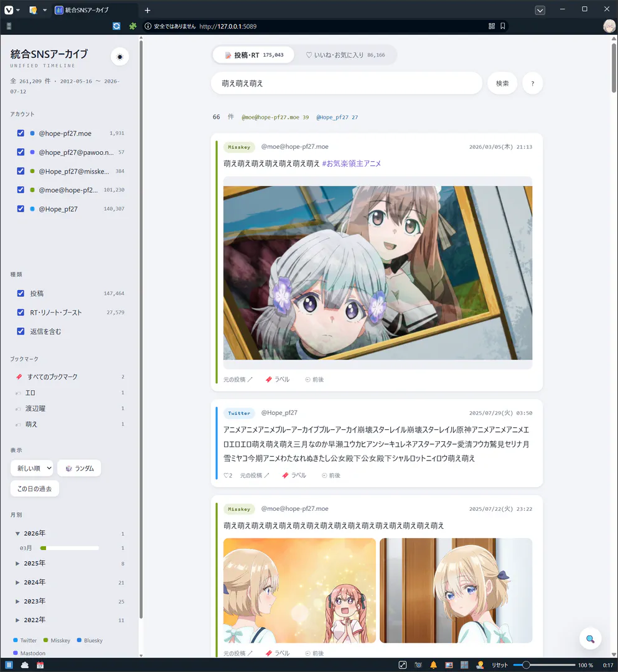This screenshot has width=618, height=672.
Task: Toggle light/dark theme sun button
Action: [x=119, y=57]
